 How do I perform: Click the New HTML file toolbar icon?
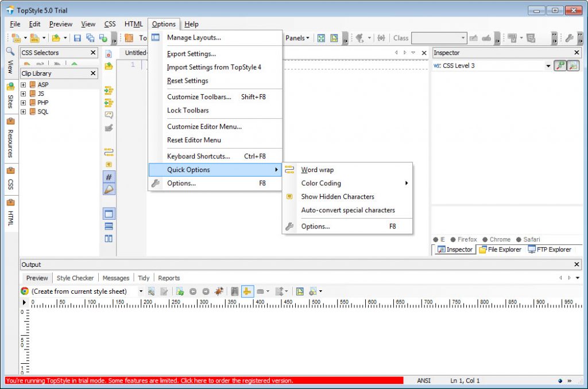pyautogui.click(x=34, y=38)
